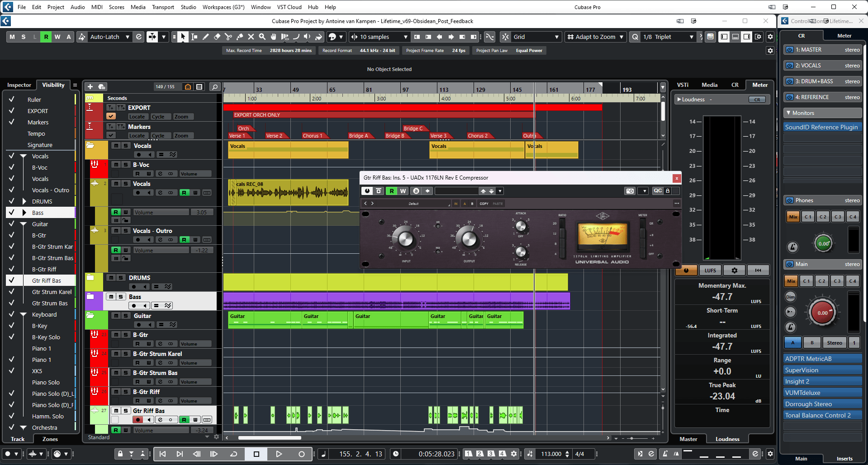Select the Range Selection tool
The width and height of the screenshot is (868, 465).
pos(194,37)
